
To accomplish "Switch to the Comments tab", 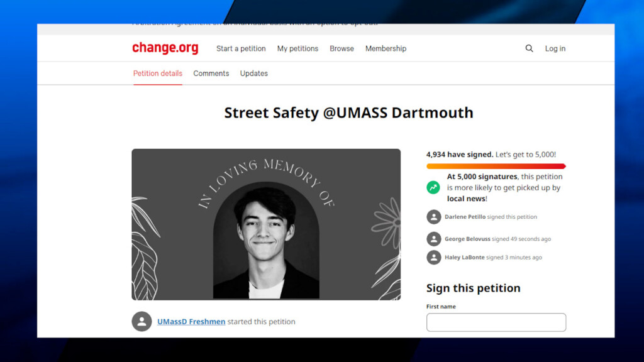I will pyautogui.click(x=211, y=74).
